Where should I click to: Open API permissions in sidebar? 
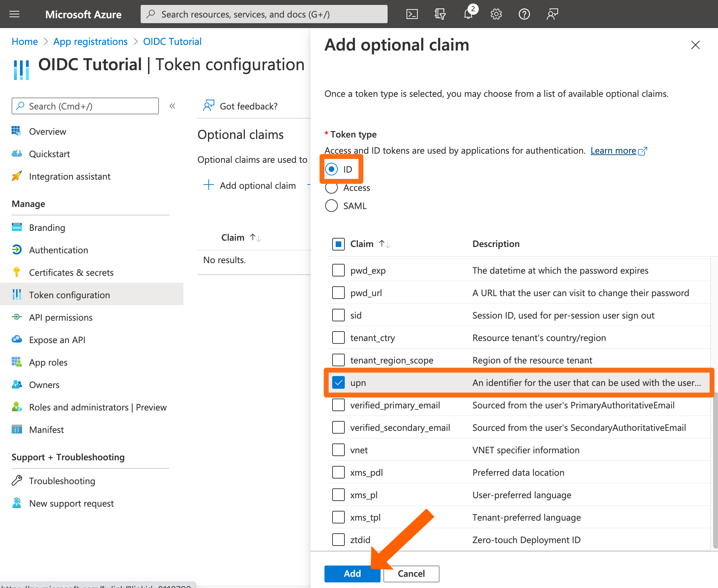61,318
